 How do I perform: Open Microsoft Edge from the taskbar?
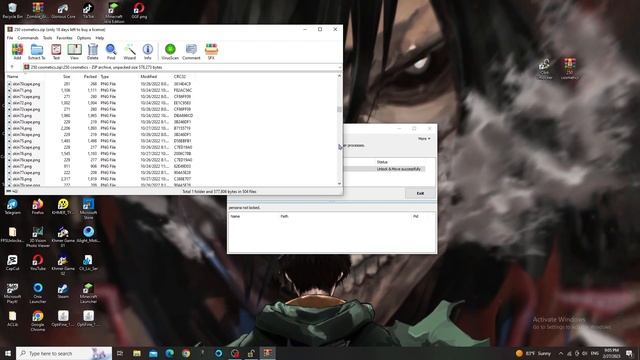169,353
